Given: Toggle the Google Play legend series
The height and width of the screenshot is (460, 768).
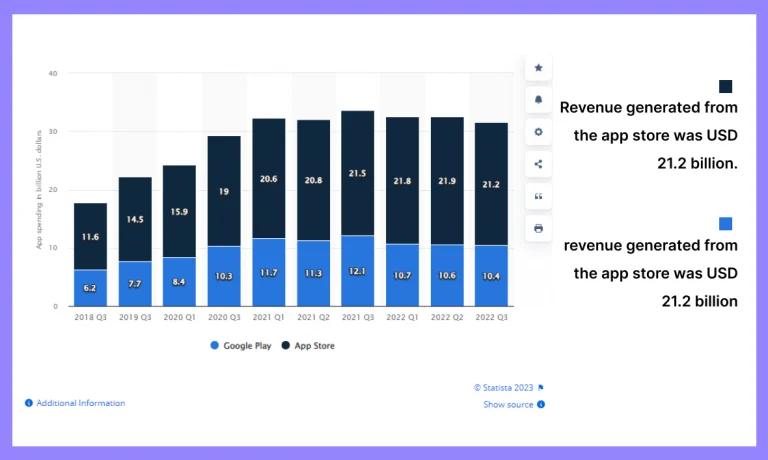Looking at the screenshot, I should (x=240, y=346).
